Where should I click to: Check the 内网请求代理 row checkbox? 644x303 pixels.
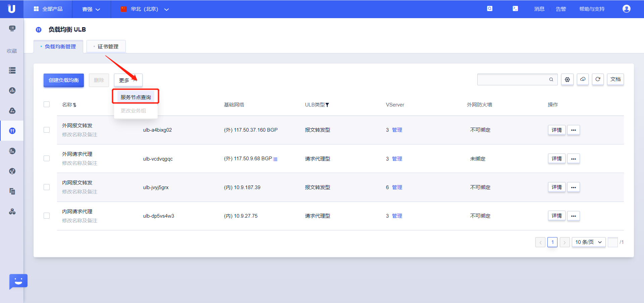[x=47, y=216]
